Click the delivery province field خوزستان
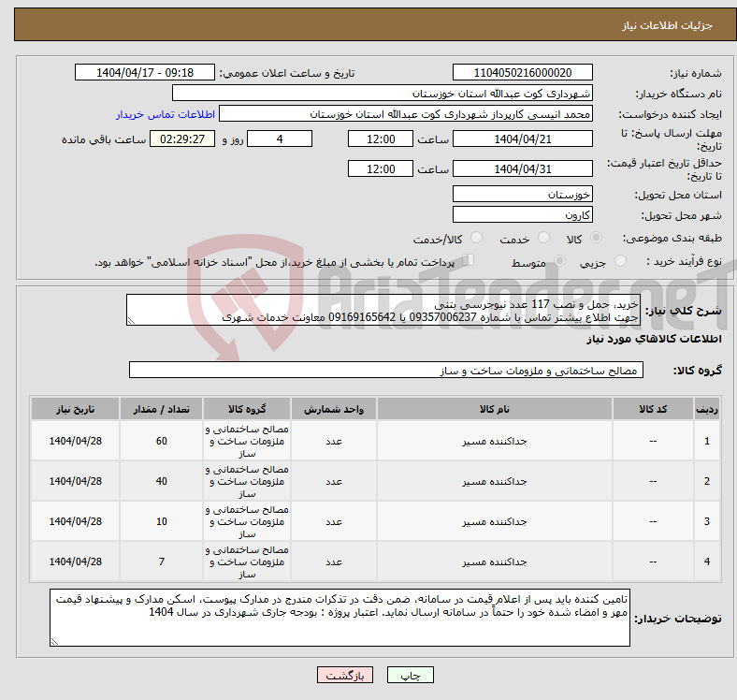This screenshot has height=700, width=737. (x=522, y=194)
